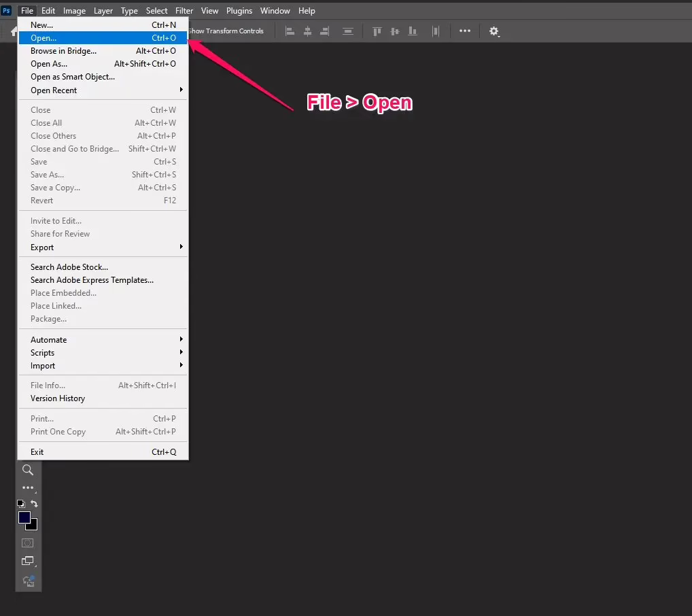This screenshot has height=616, width=692.
Task: Reset default foreground and background colors
Action: (20, 504)
